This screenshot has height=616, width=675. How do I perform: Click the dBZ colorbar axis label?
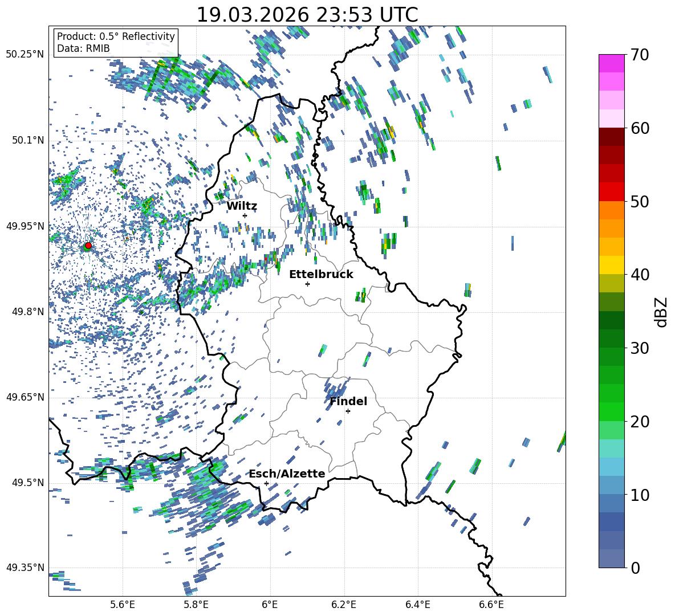(x=661, y=311)
